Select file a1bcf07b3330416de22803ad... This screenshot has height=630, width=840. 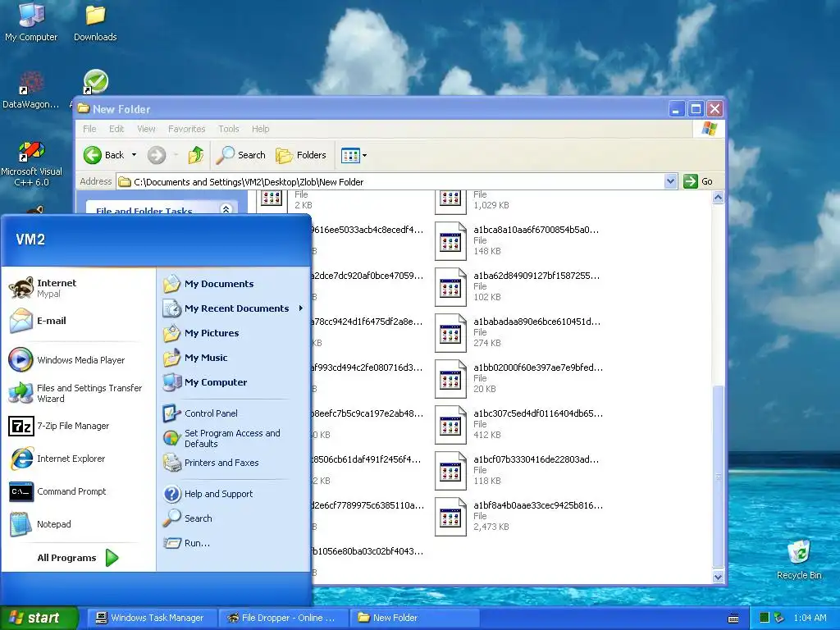pos(518,471)
